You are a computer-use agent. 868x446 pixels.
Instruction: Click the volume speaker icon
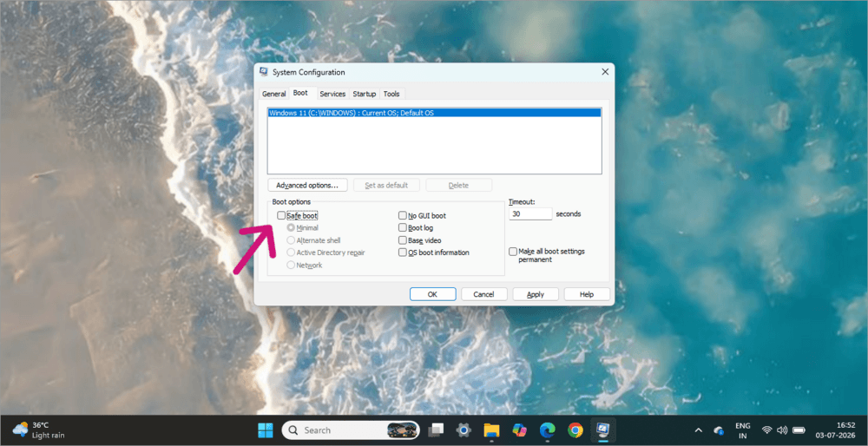tap(782, 430)
